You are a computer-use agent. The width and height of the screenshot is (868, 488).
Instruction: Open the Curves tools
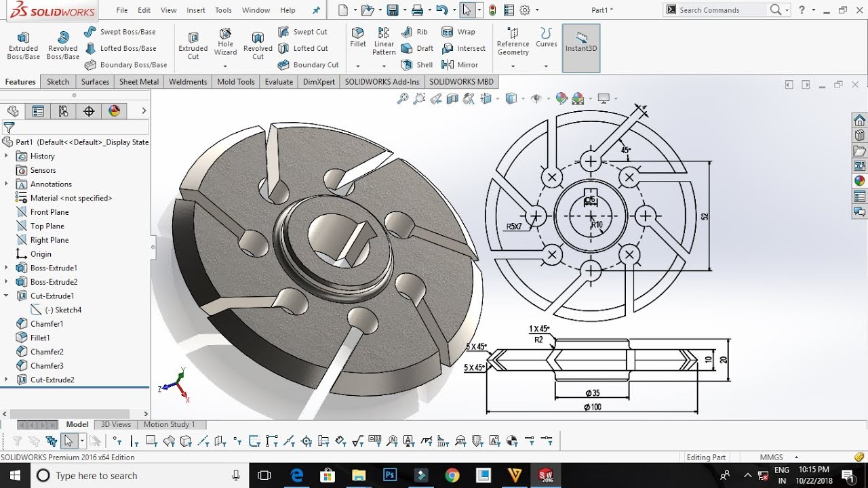pos(546,38)
